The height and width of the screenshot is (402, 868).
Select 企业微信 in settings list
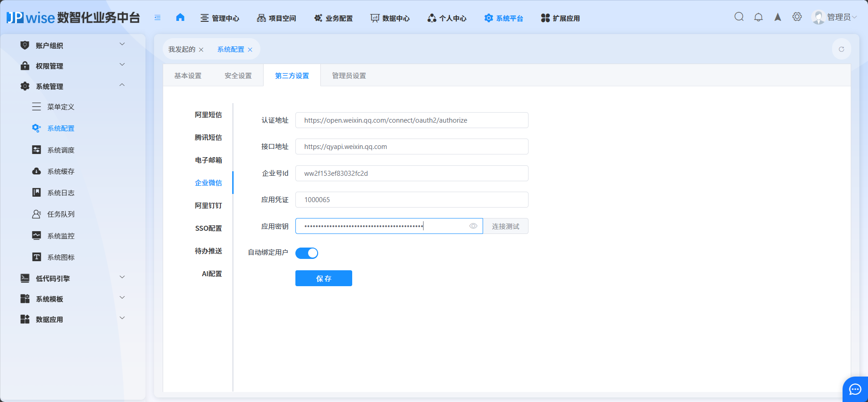coord(209,183)
